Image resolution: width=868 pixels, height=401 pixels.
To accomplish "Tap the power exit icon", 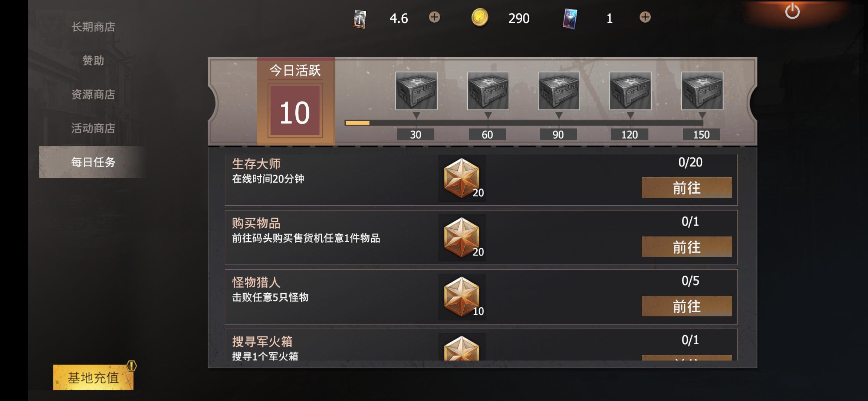I will 792,11.
